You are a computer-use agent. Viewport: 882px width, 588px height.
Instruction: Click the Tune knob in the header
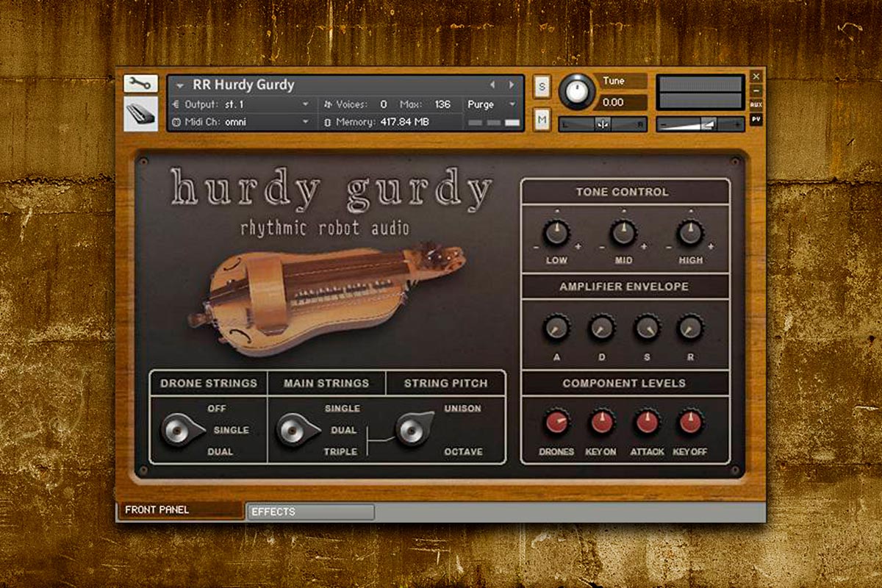click(578, 91)
